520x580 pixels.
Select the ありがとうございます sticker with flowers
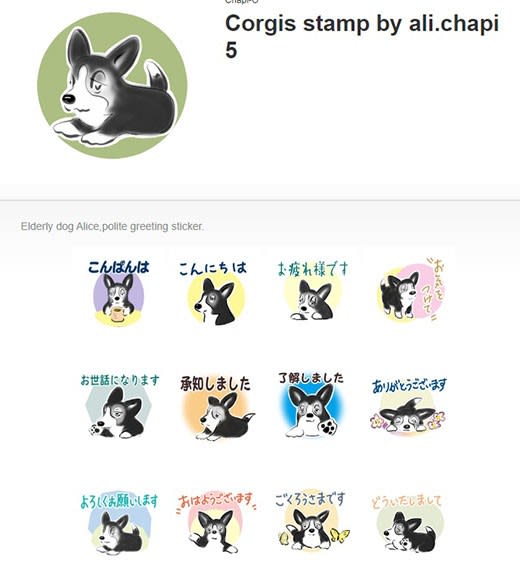tap(409, 406)
